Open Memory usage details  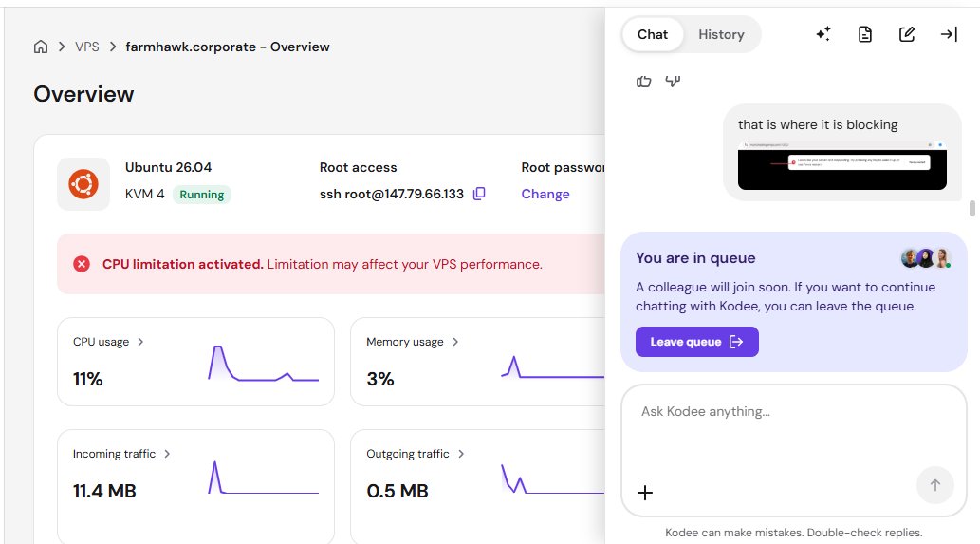[413, 342]
